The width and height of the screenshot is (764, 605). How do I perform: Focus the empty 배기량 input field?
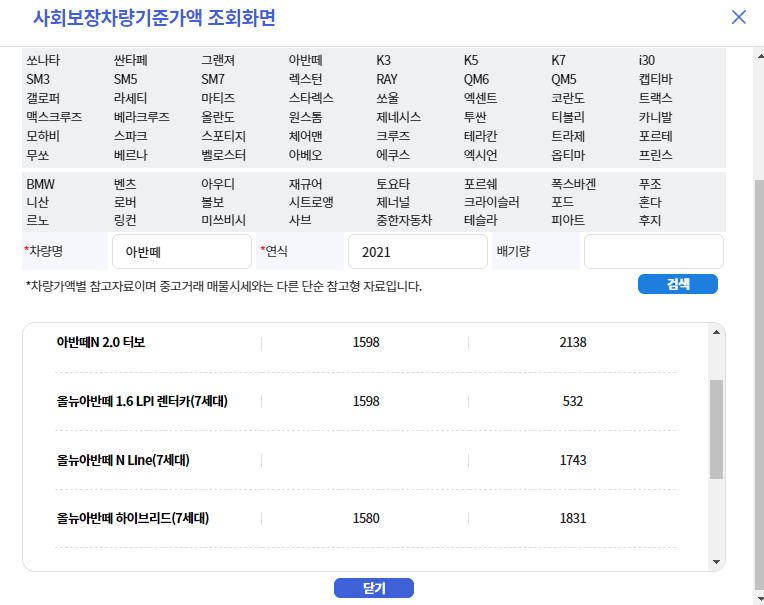(653, 251)
